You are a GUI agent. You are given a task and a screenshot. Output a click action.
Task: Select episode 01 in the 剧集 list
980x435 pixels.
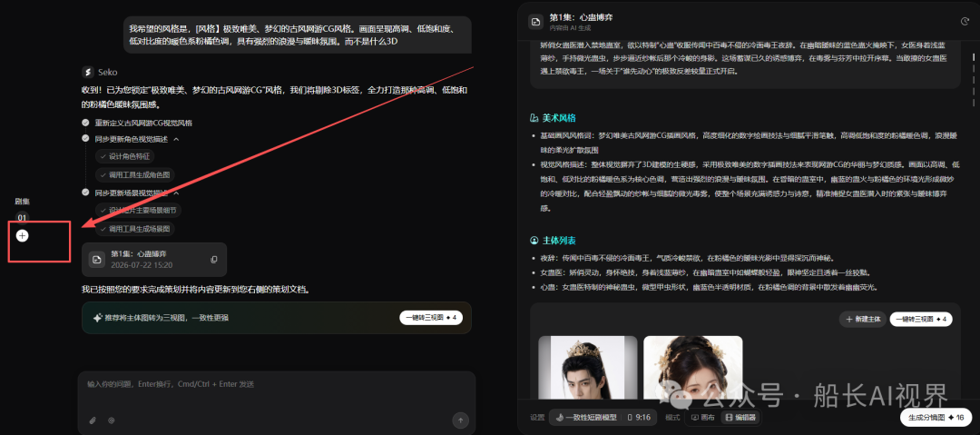(23, 218)
